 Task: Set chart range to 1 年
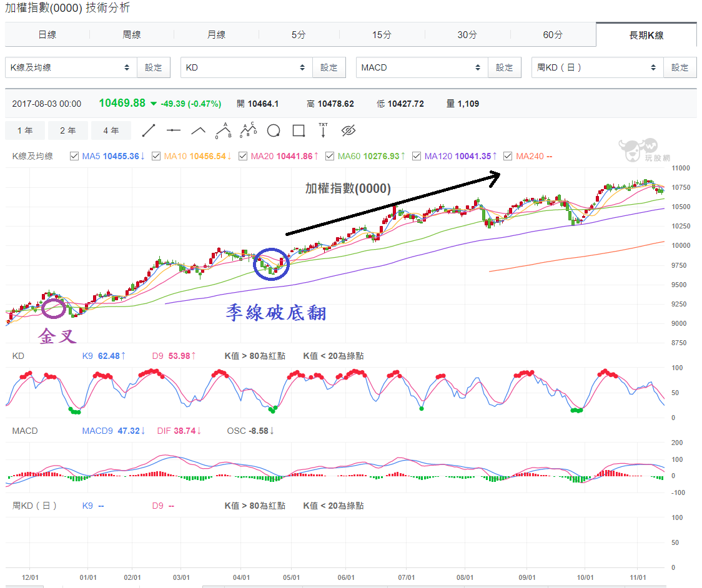(x=25, y=130)
